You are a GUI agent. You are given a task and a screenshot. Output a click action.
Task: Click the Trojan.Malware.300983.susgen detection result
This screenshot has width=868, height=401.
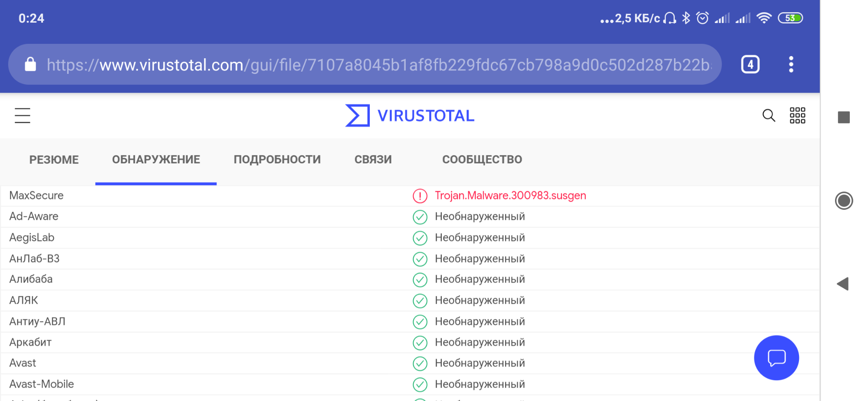point(510,196)
